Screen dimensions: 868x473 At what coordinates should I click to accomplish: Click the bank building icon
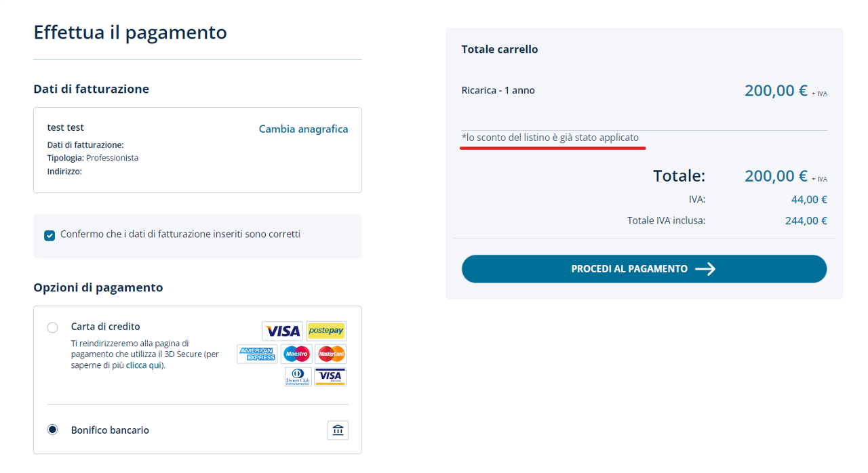click(338, 430)
